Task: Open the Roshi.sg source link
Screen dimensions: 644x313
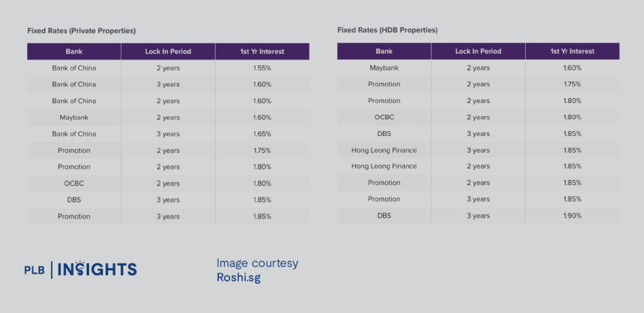Action: tap(238, 277)
